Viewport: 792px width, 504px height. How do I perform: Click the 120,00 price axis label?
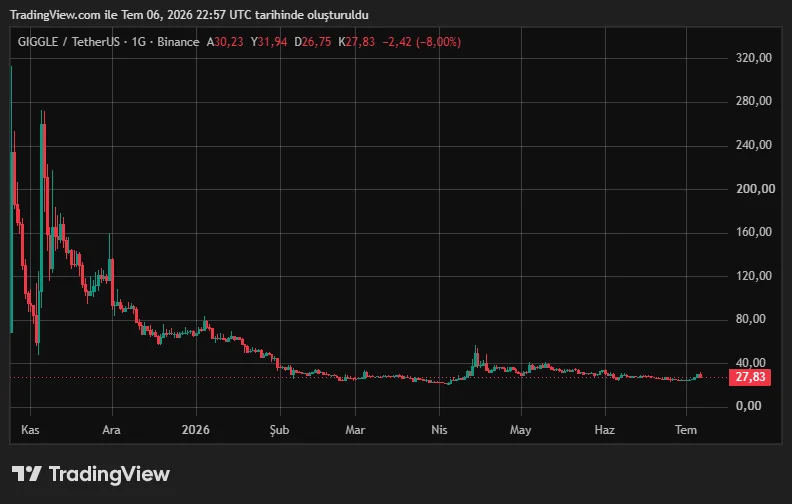(754, 276)
